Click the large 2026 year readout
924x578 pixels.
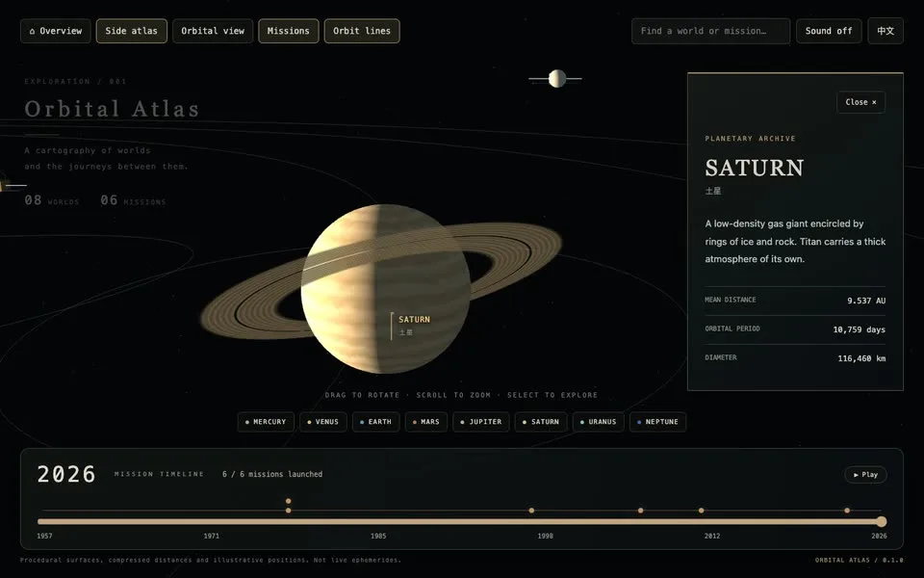(66, 475)
